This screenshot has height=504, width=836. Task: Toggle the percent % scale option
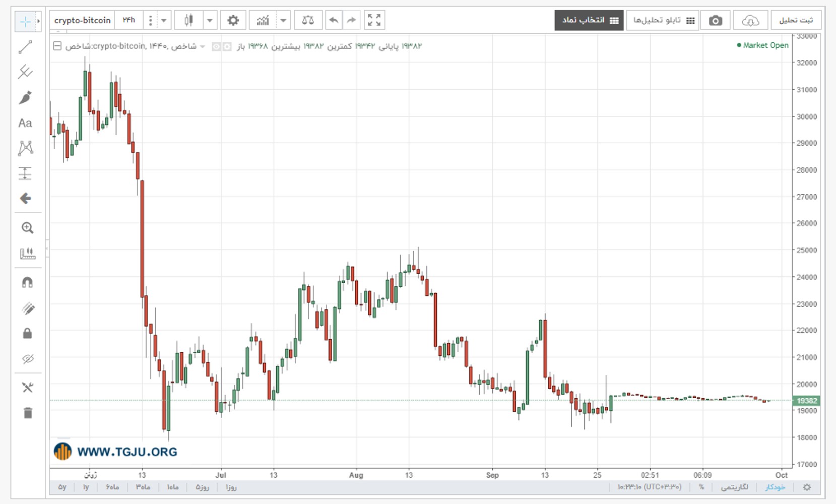[701, 487]
